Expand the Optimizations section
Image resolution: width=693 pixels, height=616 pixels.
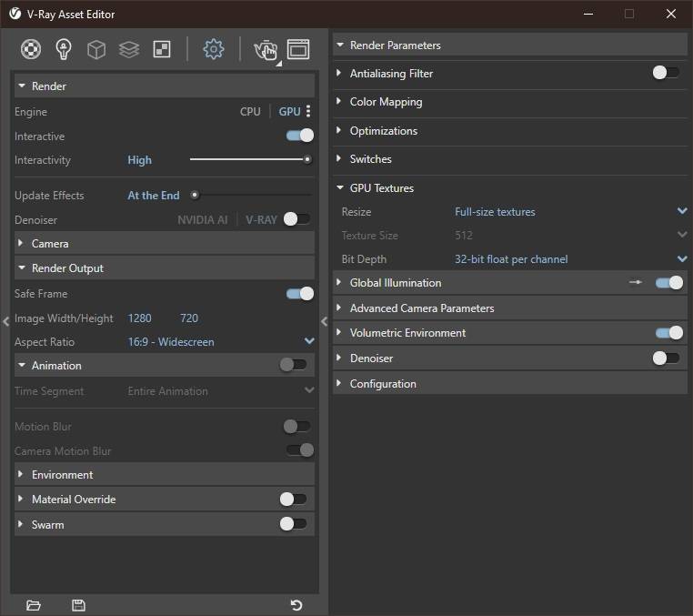(510, 131)
